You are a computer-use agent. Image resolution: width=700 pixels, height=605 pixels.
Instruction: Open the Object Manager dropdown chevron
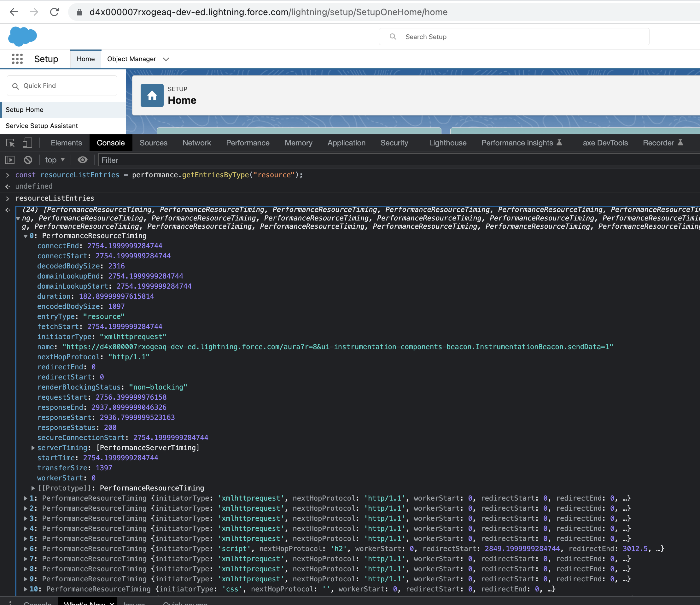coord(166,59)
